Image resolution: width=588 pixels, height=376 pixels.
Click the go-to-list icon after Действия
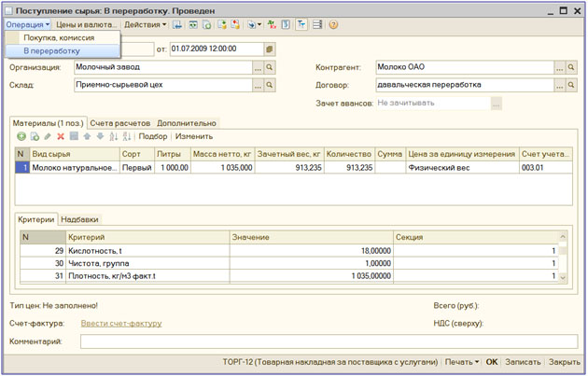pos(177,25)
